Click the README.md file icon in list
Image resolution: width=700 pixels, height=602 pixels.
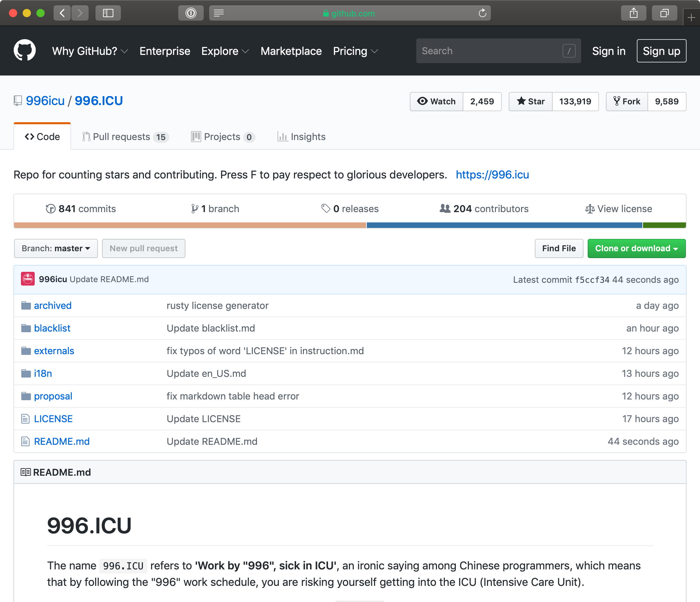tap(25, 441)
